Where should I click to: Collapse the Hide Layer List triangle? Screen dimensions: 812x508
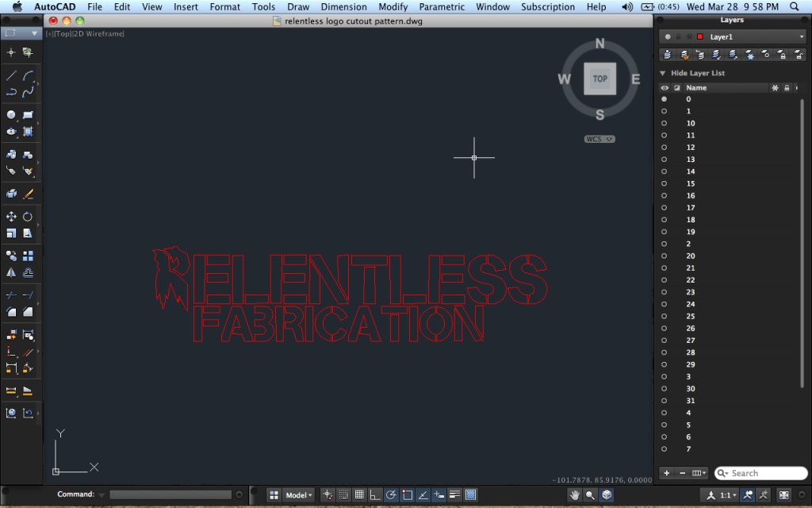pos(662,73)
